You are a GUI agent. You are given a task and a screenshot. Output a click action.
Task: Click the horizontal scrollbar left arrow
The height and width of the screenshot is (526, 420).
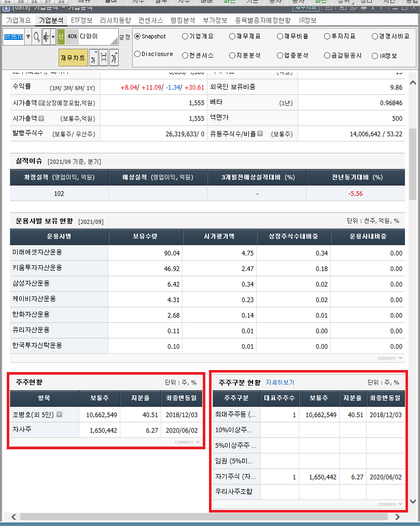click(14, 517)
